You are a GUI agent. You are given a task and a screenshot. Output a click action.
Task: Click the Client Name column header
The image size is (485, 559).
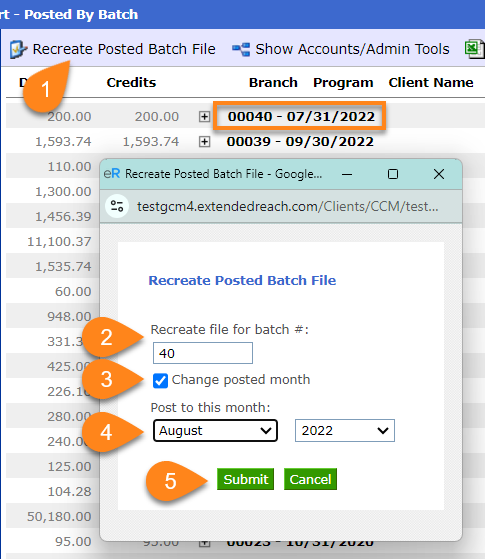(x=431, y=82)
